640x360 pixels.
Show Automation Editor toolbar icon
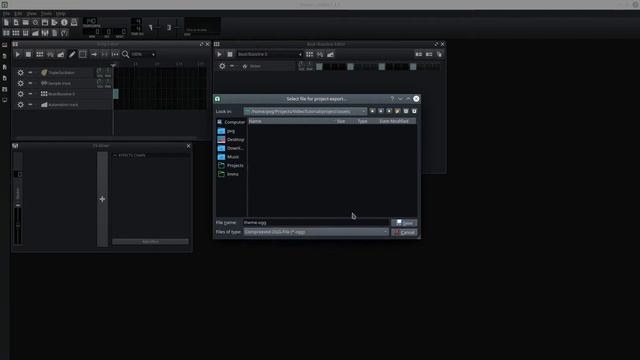click(36, 33)
